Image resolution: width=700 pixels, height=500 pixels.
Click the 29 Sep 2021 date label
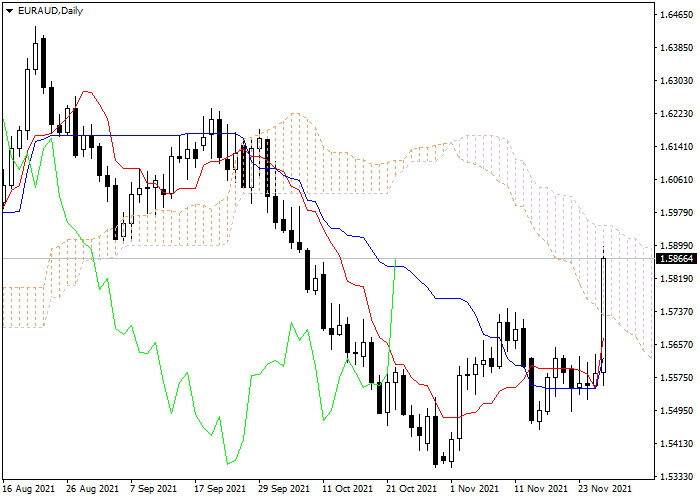point(284,489)
